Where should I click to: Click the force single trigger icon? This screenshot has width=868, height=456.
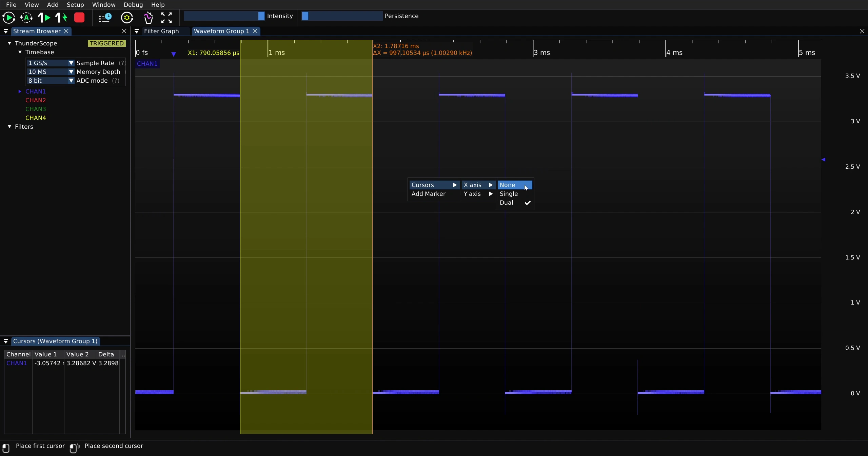point(61,18)
